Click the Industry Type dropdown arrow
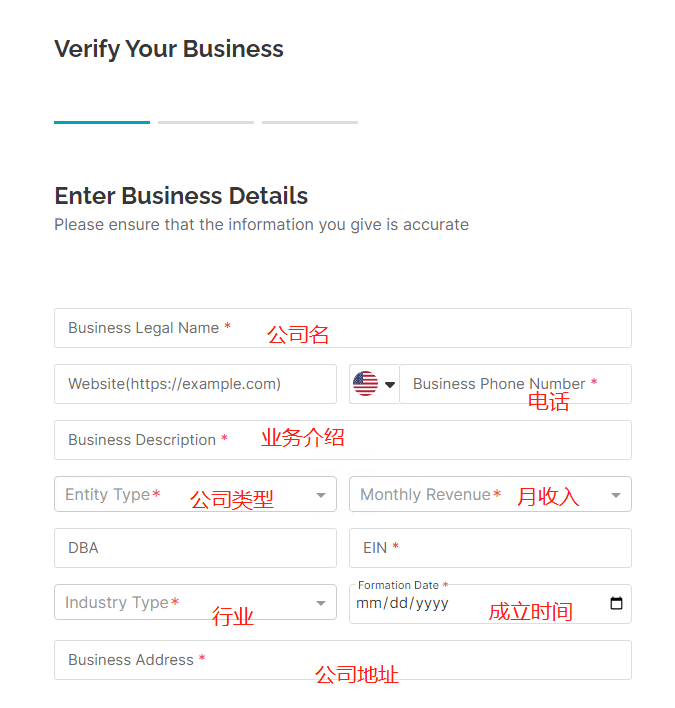Viewport: 675px width, 708px height. [321, 603]
